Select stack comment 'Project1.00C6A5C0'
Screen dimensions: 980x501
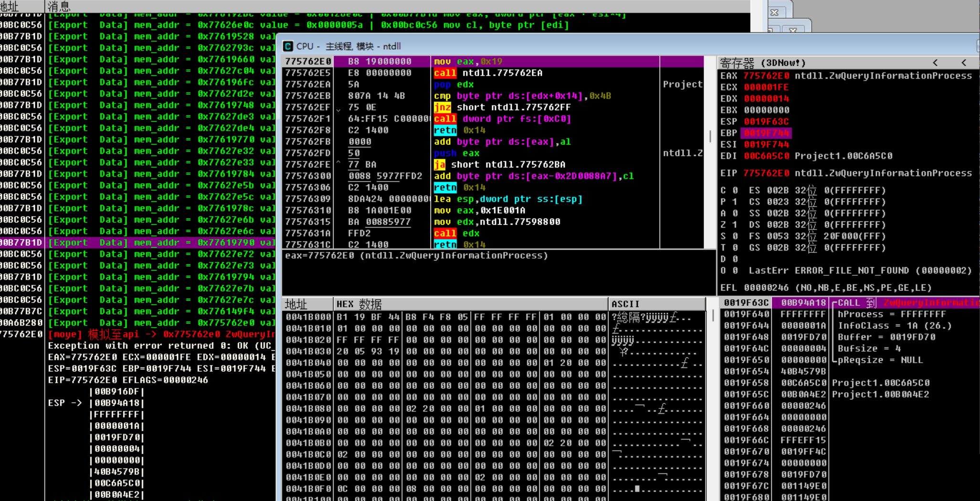881,383
